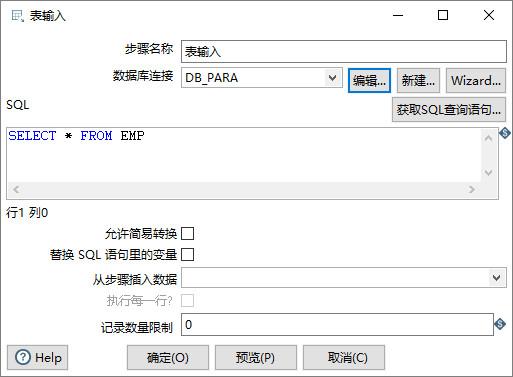Click into the 步骤名称 input field
The height and width of the screenshot is (377, 513).
click(x=344, y=51)
